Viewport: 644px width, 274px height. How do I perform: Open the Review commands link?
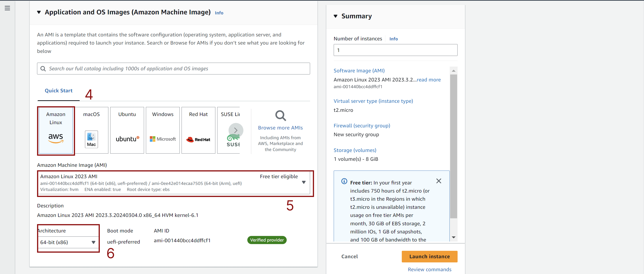pyautogui.click(x=429, y=269)
